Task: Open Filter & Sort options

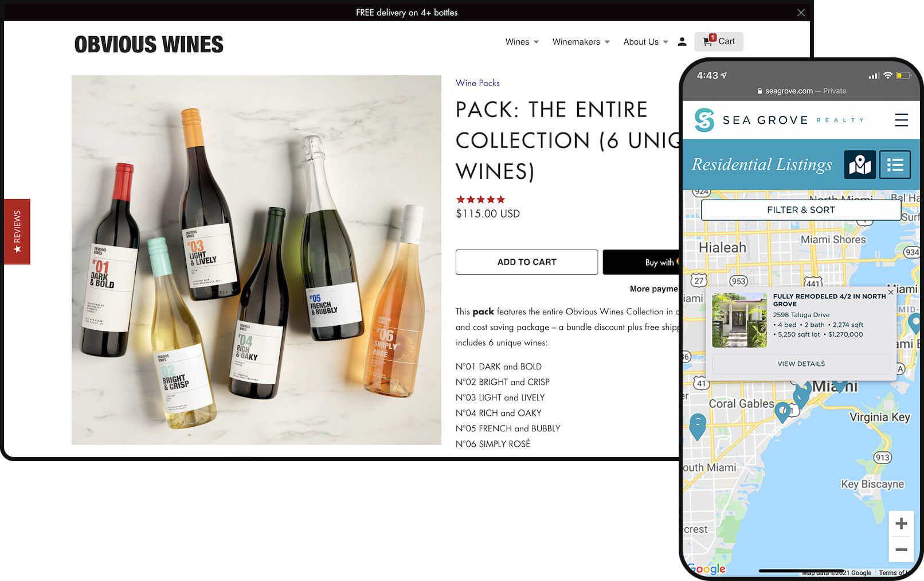Action: (800, 210)
